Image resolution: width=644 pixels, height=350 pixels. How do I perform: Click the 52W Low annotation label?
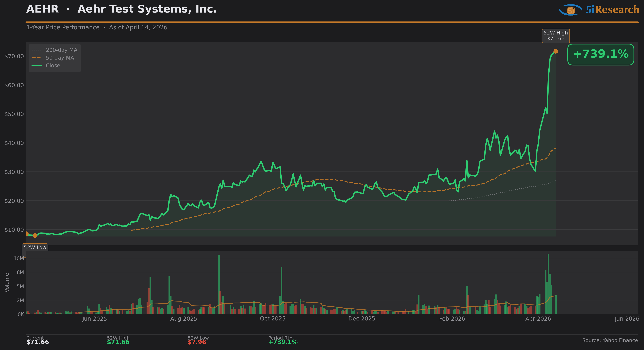coord(35,247)
